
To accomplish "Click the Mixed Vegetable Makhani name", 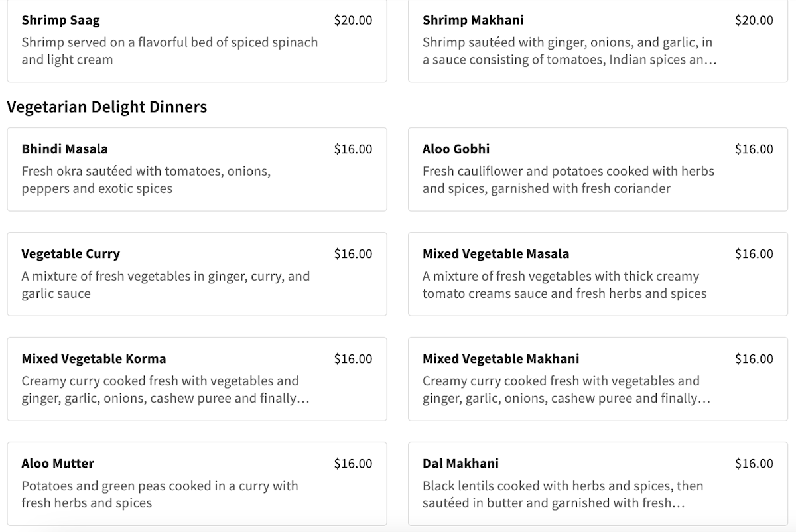I will [x=501, y=358].
